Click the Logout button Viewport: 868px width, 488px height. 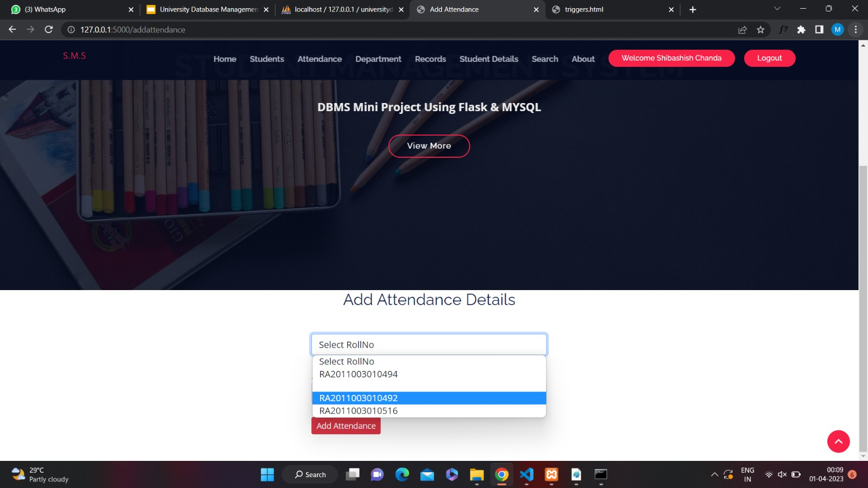click(769, 58)
